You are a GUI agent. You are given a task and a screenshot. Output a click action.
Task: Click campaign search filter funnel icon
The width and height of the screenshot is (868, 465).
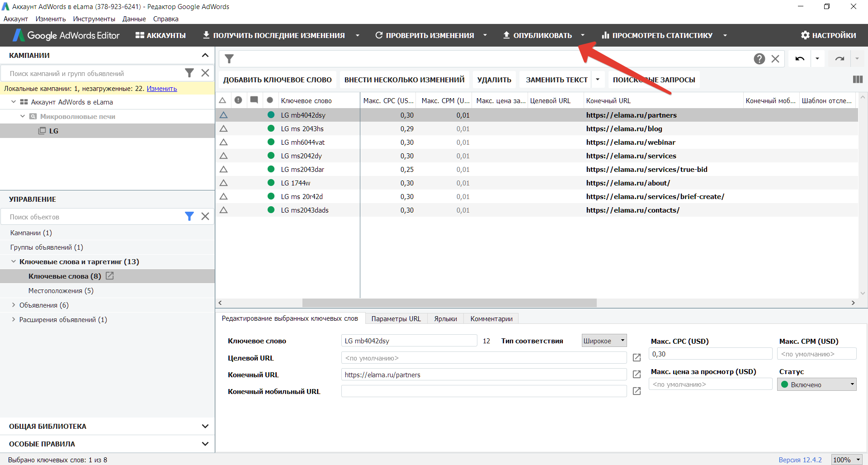pos(189,73)
